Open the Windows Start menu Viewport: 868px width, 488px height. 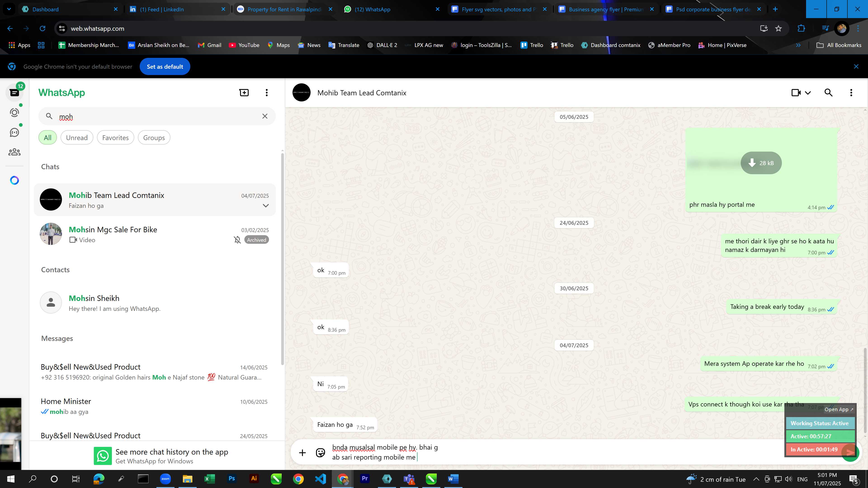(10, 479)
